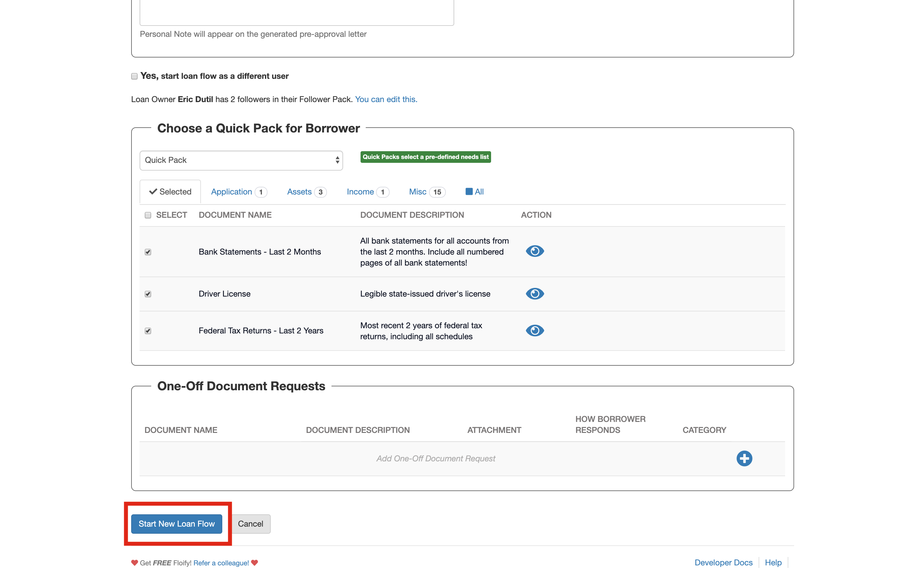The width and height of the screenshot is (924, 577).
Task: Follow the 'You can edit this' link
Action: tap(386, 99)
